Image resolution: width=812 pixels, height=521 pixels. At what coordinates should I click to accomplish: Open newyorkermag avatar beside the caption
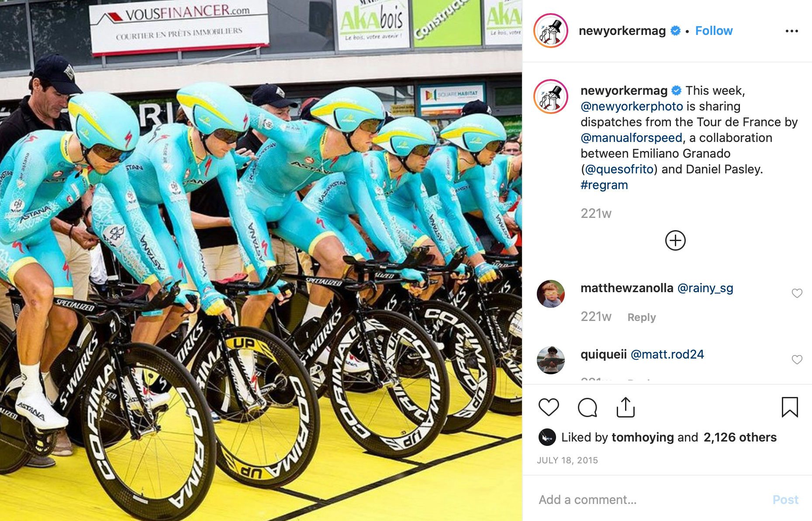pos(551,97)
